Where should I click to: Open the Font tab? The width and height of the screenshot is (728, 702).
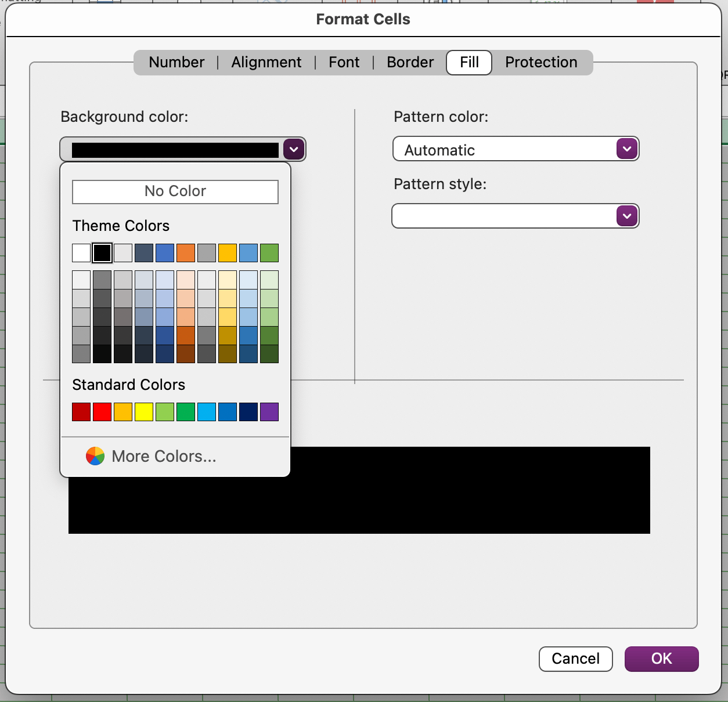(344, 62)
